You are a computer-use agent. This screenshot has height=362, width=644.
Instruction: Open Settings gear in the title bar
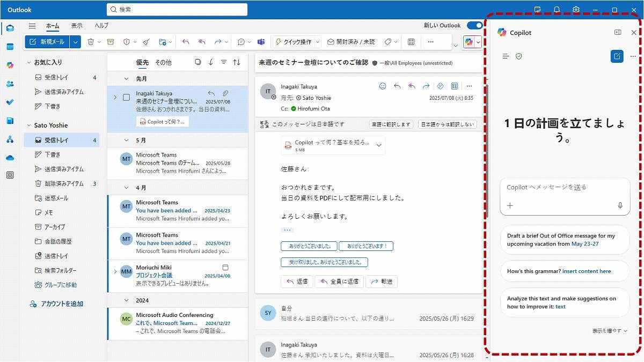pos(576,10)
